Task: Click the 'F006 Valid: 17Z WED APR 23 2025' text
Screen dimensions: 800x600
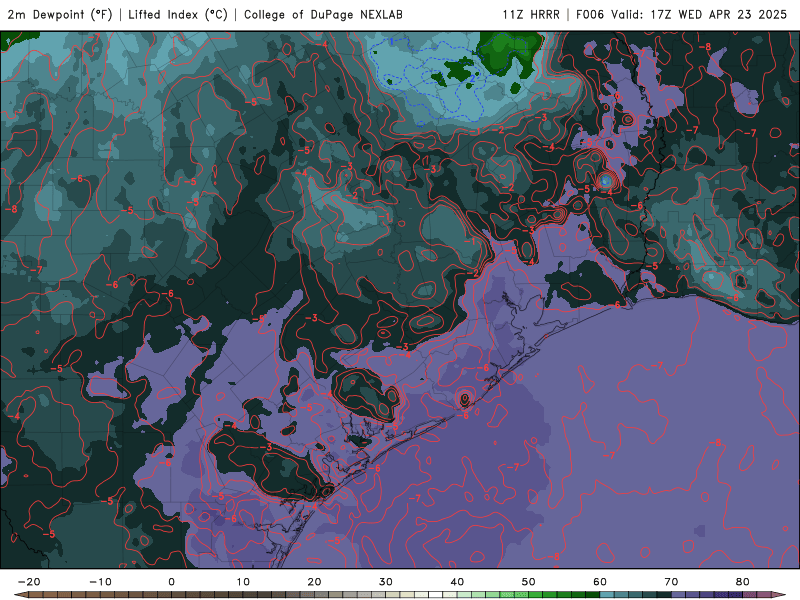Action: 682,15
